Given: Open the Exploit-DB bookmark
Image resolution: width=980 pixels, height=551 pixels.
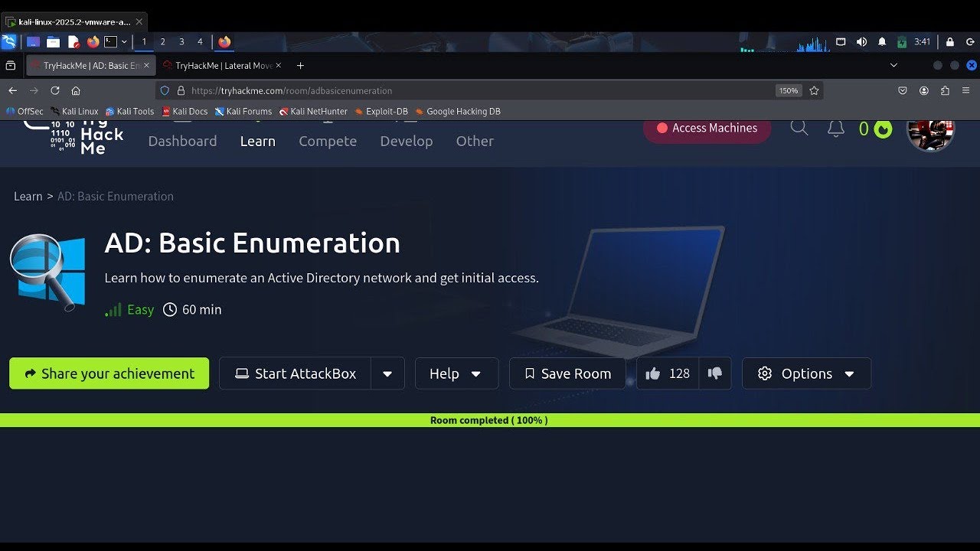Looking at the screenshot, I should pyautogui.click(x=381, y=111).
